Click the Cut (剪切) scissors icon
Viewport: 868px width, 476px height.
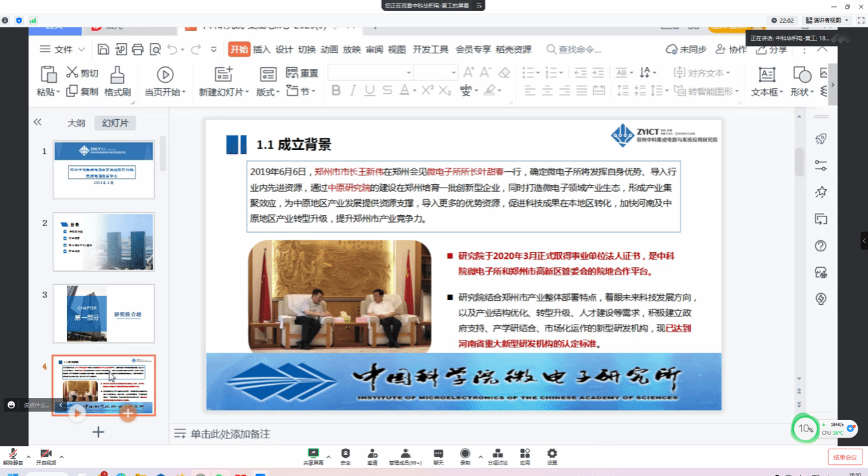pos(73,73)
